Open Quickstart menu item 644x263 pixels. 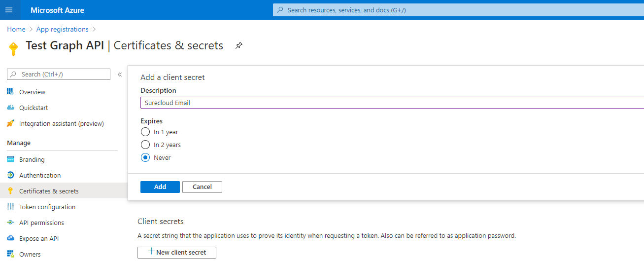[34, 108]
